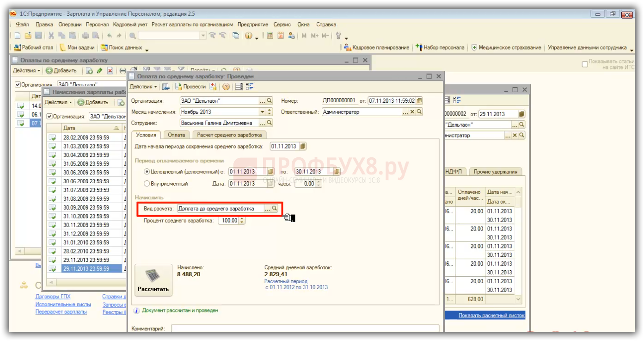Open Кадровое планирование
The image size is (644, 341).
click(x=377, y=48)
